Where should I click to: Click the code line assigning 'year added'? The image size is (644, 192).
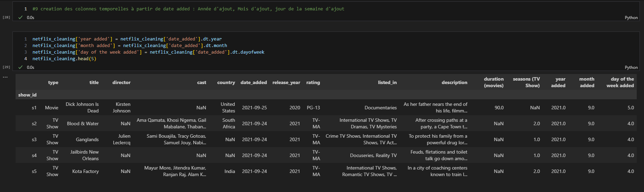click(x=127, y=39)
